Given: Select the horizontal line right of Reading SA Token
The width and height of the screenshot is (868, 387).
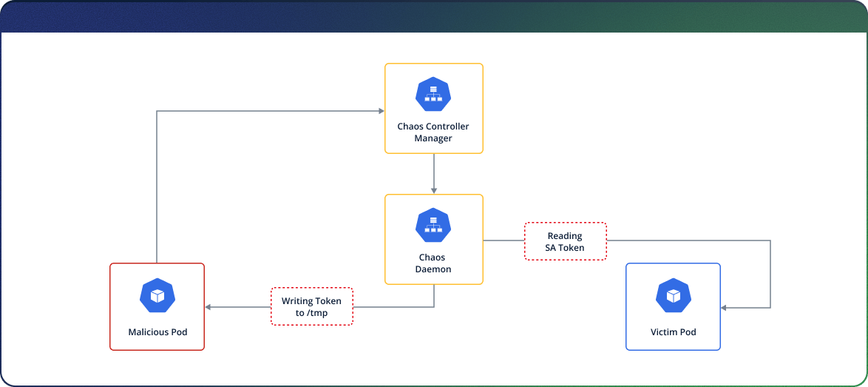Looking at the screenshot, I should [x=688, y=240].
